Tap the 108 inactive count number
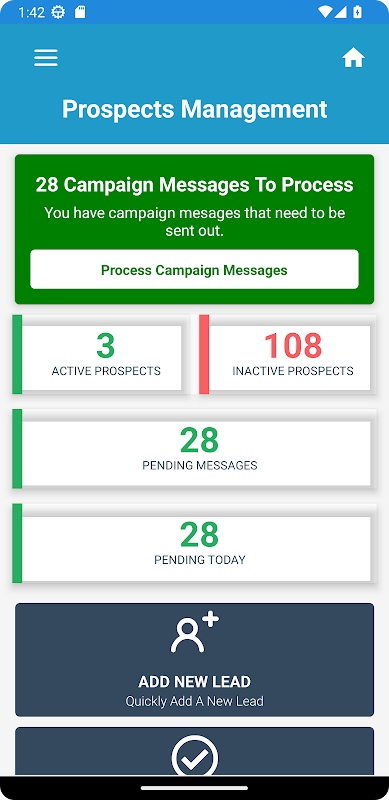Image resolution: width=389 pixels, height=800 pixels. pyautogui.click(x=293, y=345)
